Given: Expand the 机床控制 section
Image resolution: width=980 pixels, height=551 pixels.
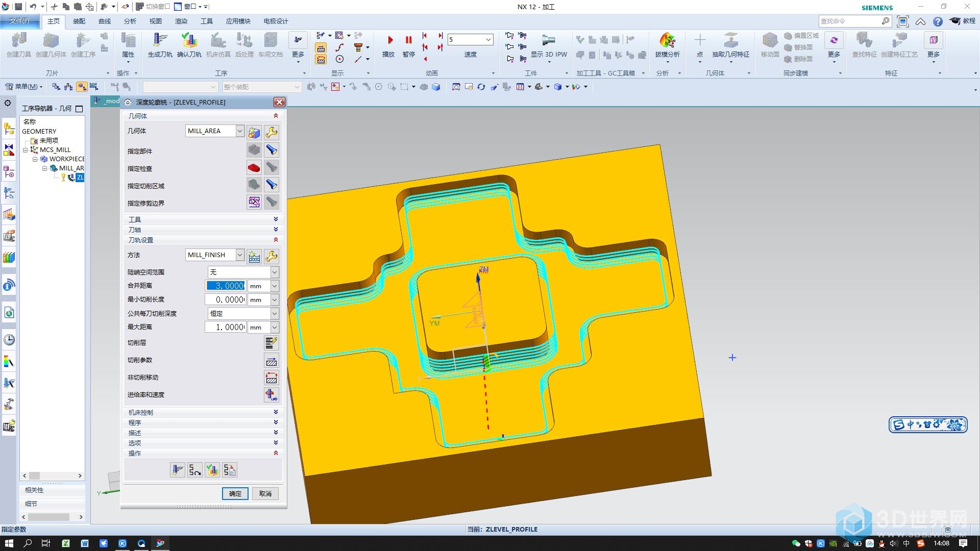Looking at the screenshot, I should (276, 412).
